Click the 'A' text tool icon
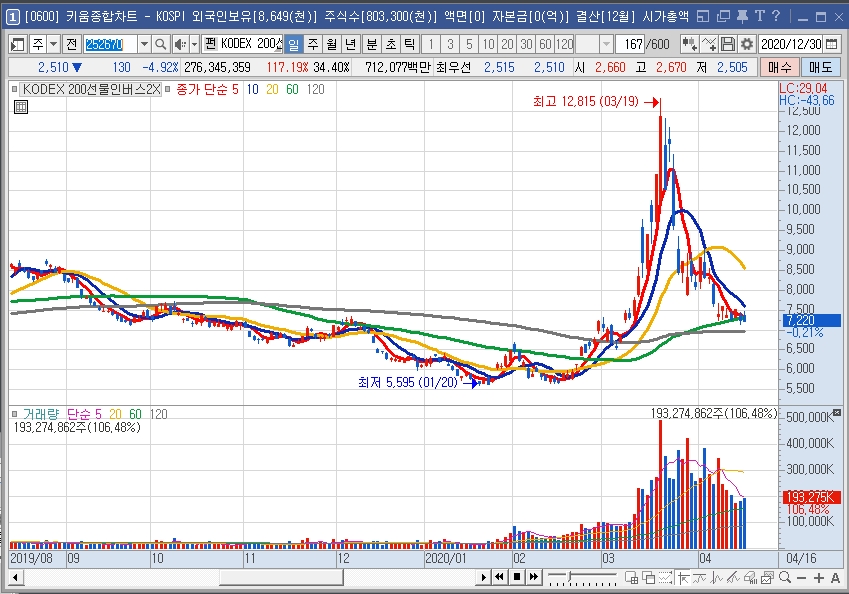This screenshot has height=594, width=849. click(x=835, y=578)
